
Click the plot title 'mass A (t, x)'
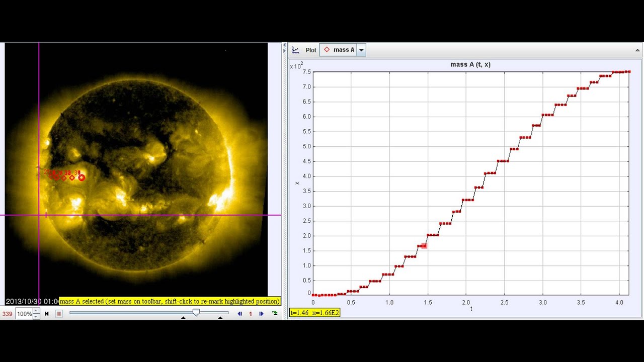470,64
